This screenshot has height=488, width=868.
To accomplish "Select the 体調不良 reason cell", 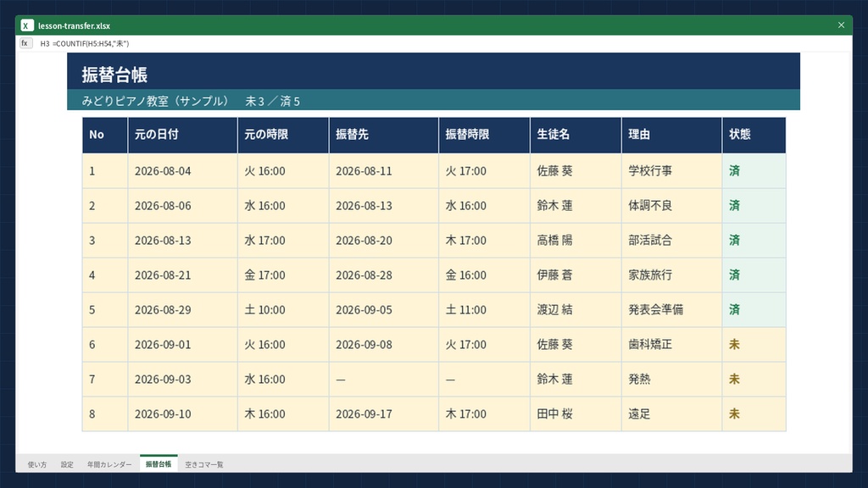I will 672,206.
